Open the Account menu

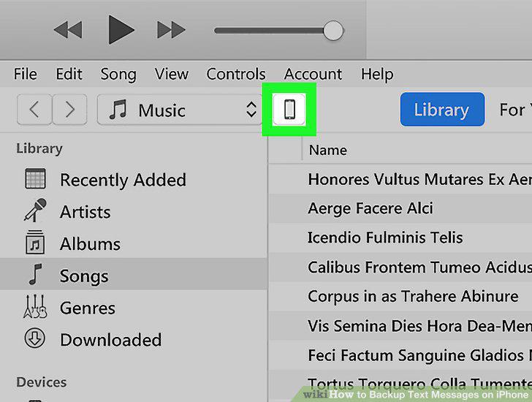(x=313, y=74)
